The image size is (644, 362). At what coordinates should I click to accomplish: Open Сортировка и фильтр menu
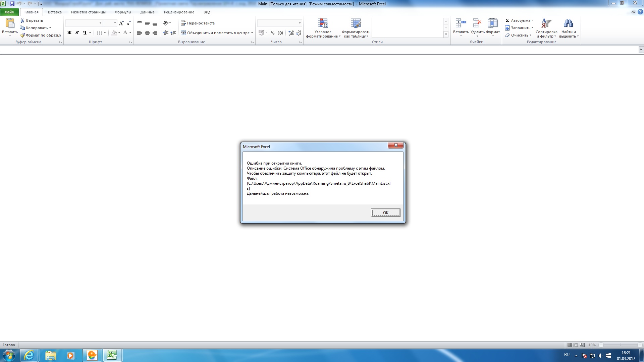click(x=546, y=28)
